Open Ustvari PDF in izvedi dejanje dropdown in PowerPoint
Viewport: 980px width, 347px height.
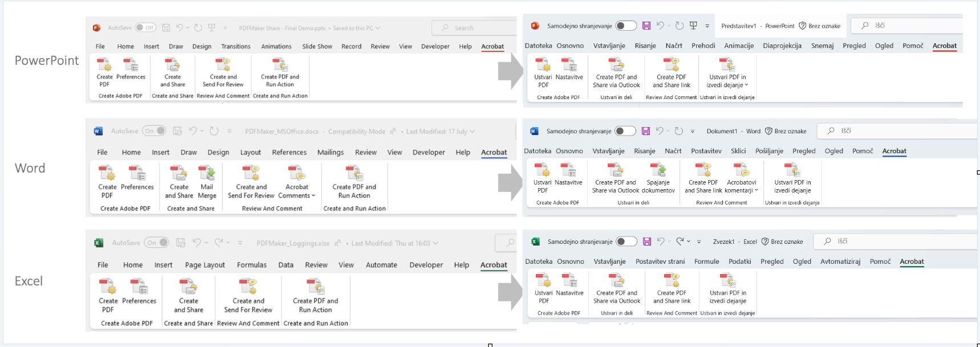pyautogui.click(x=727, y=73)
